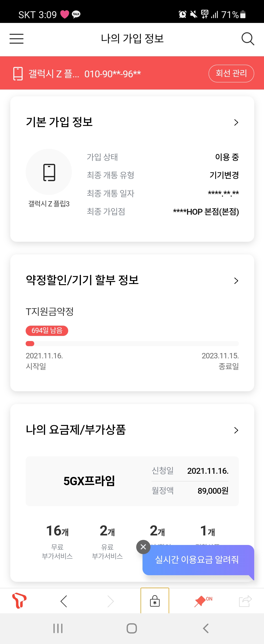The image size is (264, 644).
Task: Tap the T지원금약정 progress bar
Action: pyautogui.click(x=132, y=343)
